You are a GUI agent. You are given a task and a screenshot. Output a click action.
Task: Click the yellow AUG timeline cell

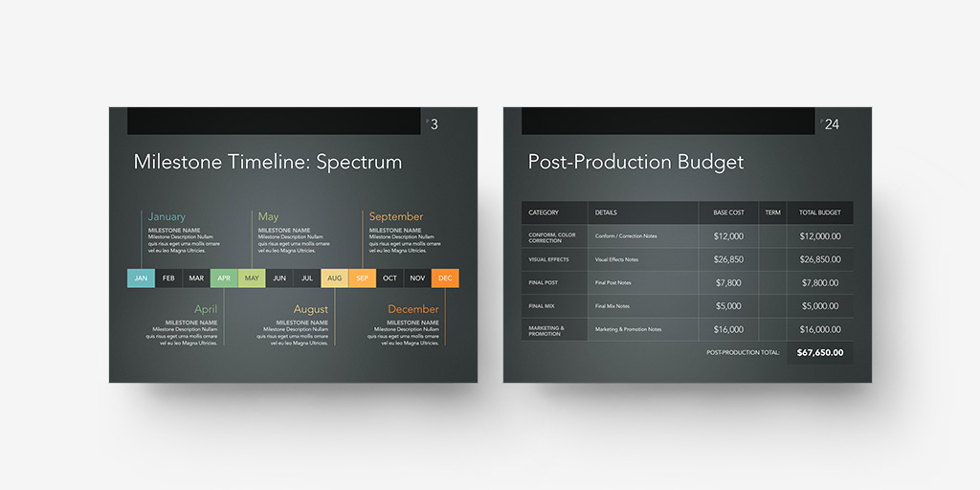[334, 278]
